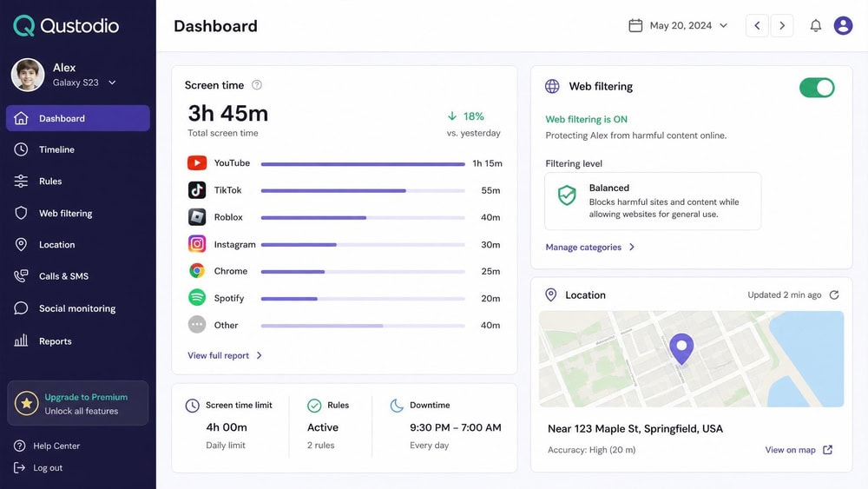Click the Screen time limit clock icon

(x=192, y=406)
